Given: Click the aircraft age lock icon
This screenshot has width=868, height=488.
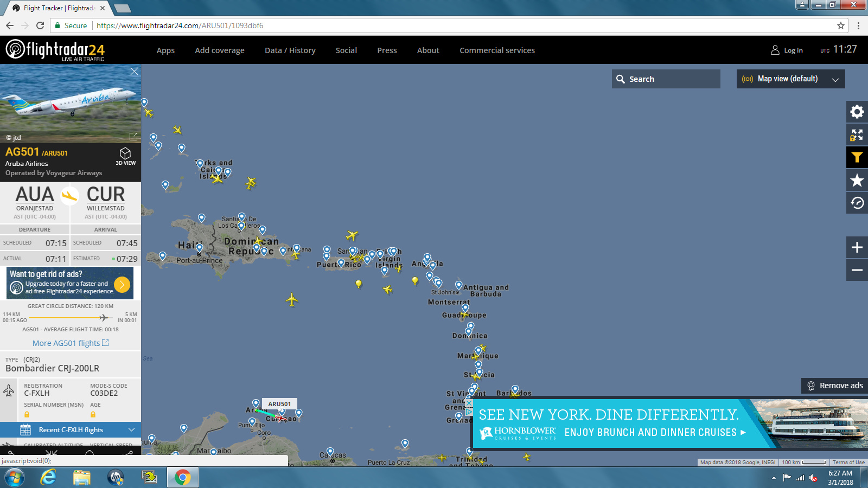Looking at the screenshot, I should [x=93, y=415].
